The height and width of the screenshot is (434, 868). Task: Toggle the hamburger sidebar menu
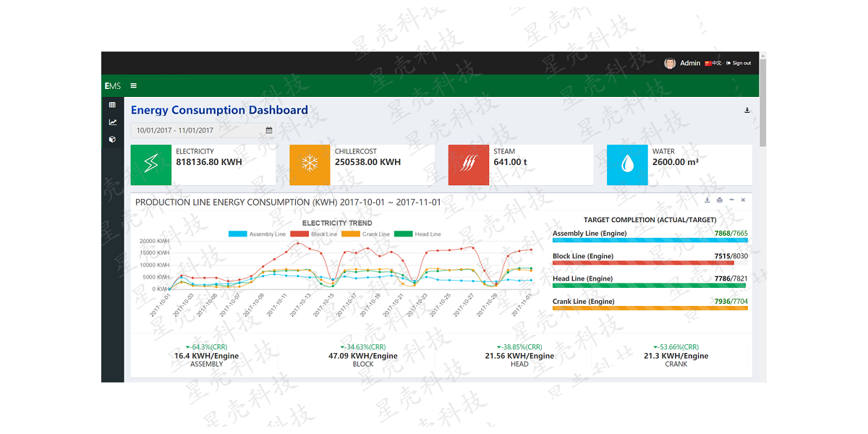[x=133, y=85]
